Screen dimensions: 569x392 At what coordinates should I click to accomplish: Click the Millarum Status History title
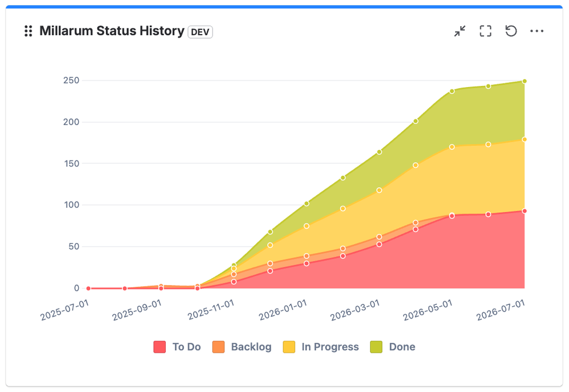coord(112,31)
